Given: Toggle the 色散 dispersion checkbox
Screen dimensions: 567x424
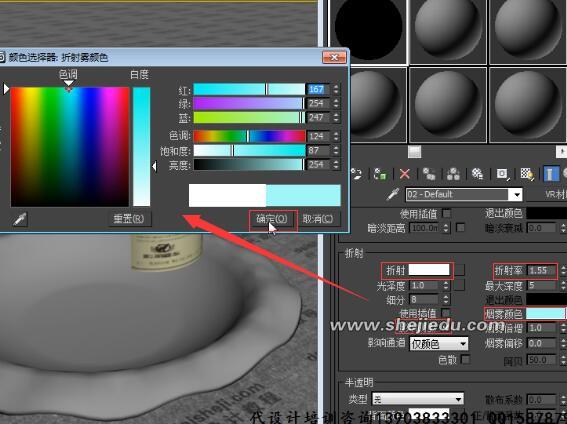Looking at the screenshot, I should coord(466,360).
